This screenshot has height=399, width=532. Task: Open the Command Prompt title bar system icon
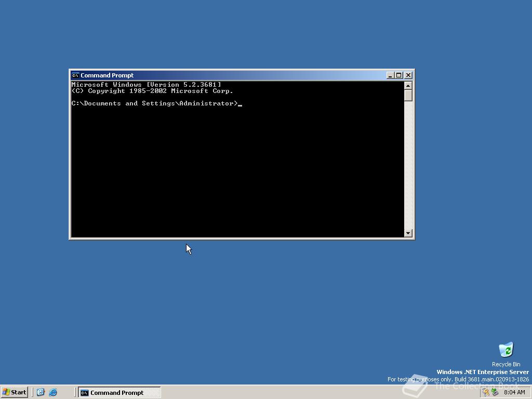(75, 75)
